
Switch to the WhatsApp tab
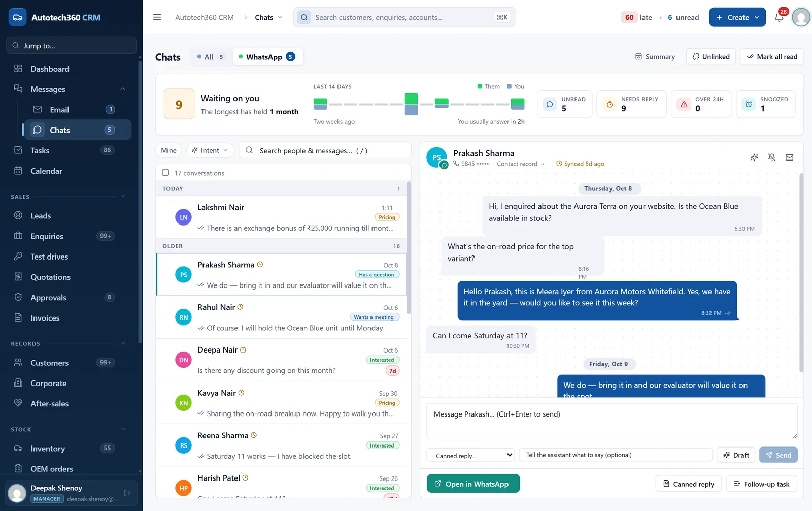267,57
